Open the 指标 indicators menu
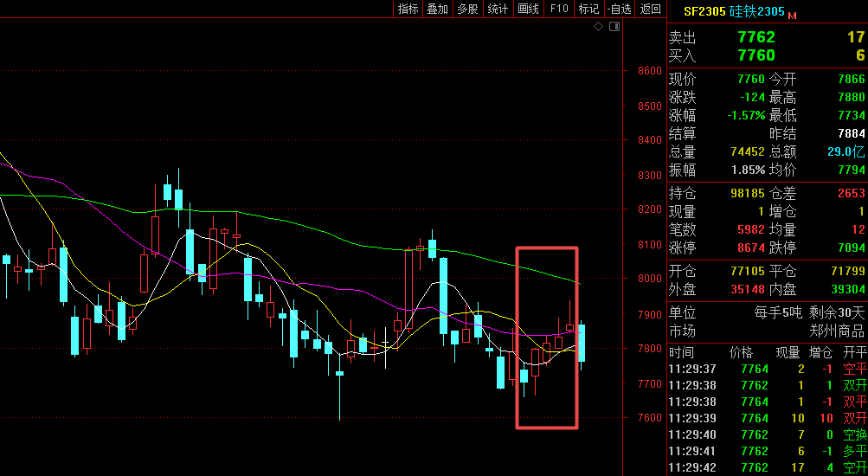The image size is (868, 476). (x=408, y=9)
